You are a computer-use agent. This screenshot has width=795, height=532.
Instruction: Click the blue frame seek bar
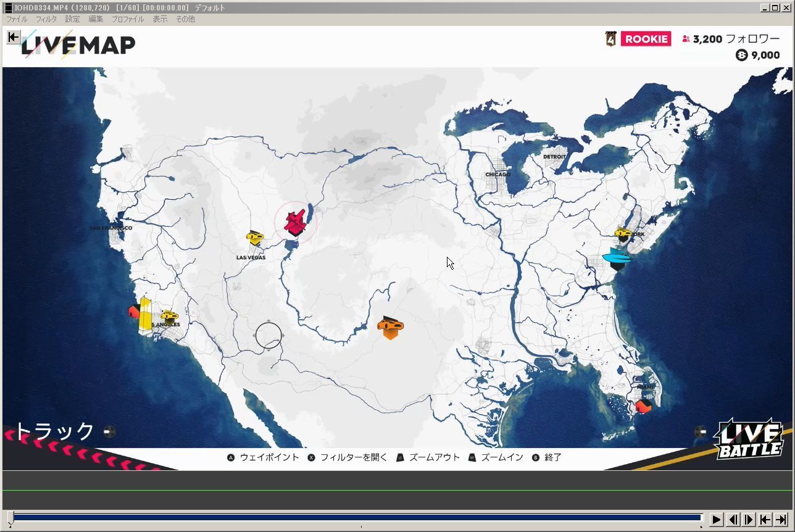(358, 518)
